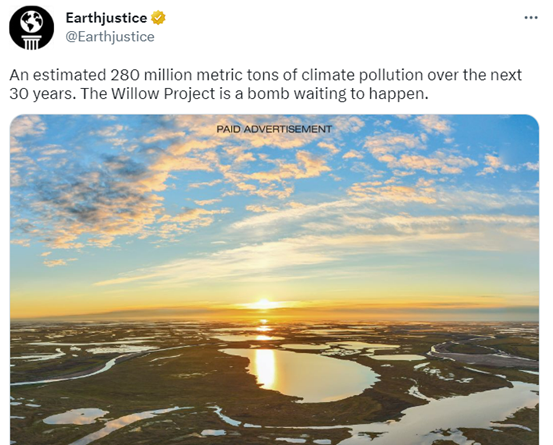Viewport: 553px width, 445px height.
Task: Click "30 years" in the tweet
Action: [x=41, y=94]
